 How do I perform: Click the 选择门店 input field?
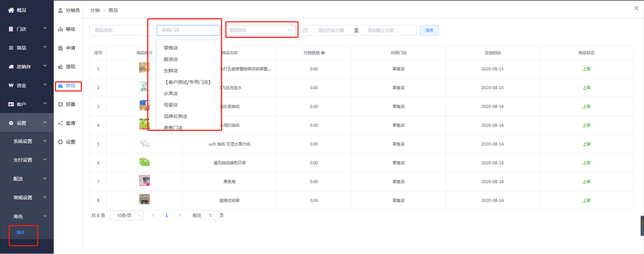pos(189,30)
